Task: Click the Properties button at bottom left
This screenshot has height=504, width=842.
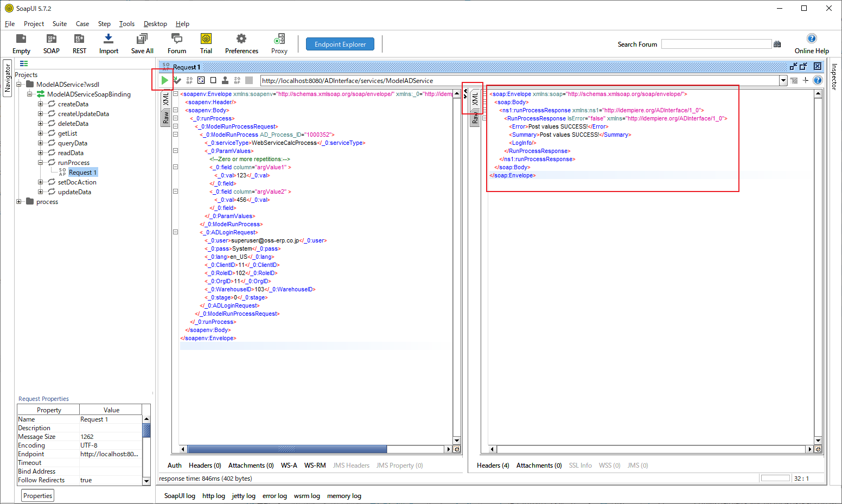Action: click(x=38, y=496)
